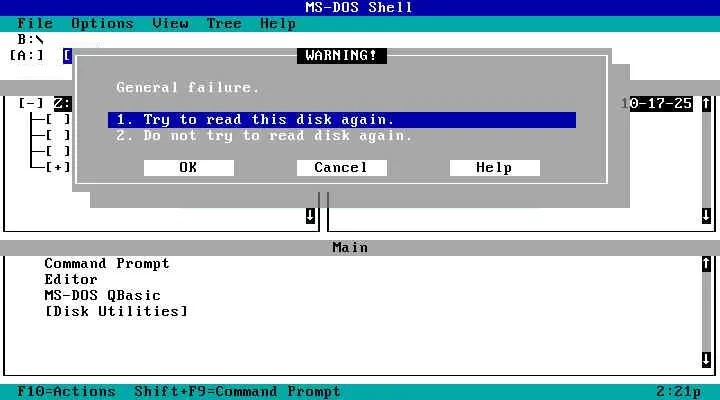The image size is (720, 400).
Task: Click file list scroll down arrow
Action: tap(706, 215)
